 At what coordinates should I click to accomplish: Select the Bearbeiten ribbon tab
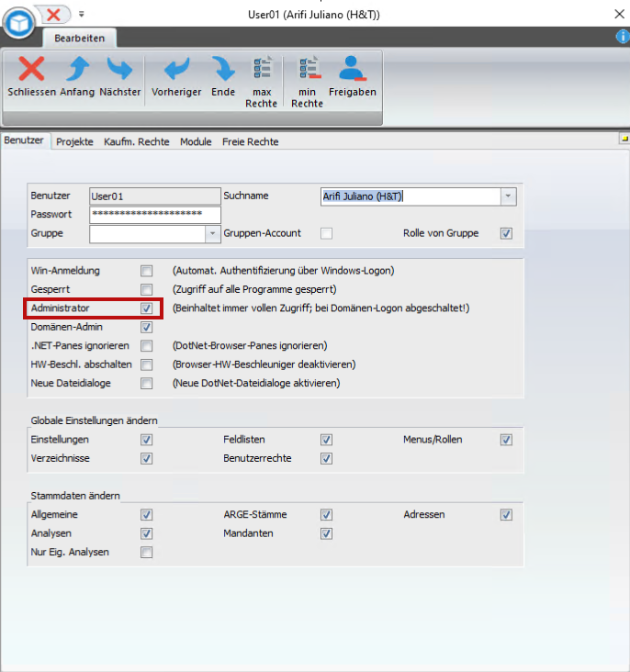point(79,38)
